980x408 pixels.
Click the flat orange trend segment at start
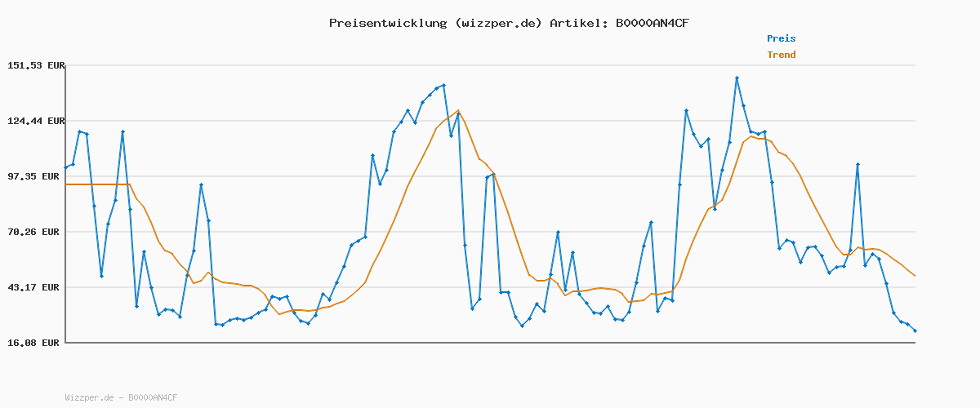click(96, 184)
